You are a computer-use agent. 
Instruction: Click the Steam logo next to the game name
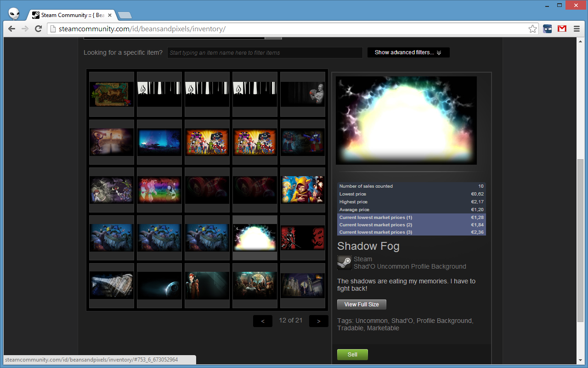pyautogui.click(x=345, y=263)
